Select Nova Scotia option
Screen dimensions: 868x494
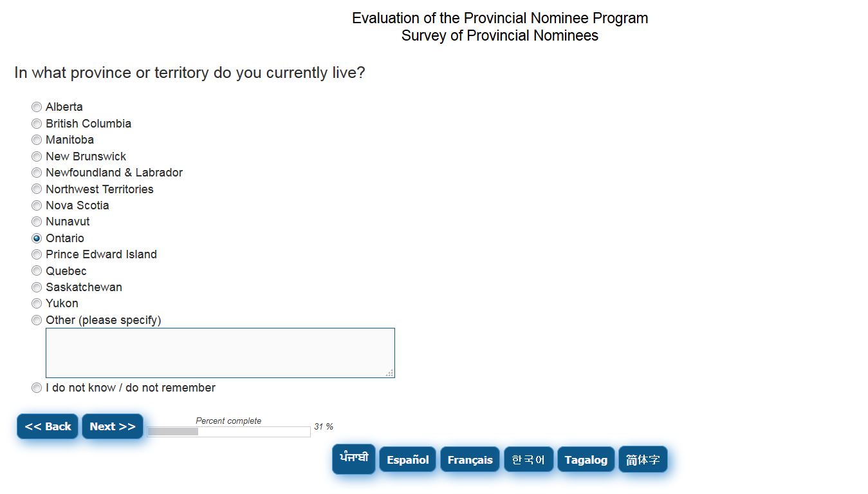37,205
